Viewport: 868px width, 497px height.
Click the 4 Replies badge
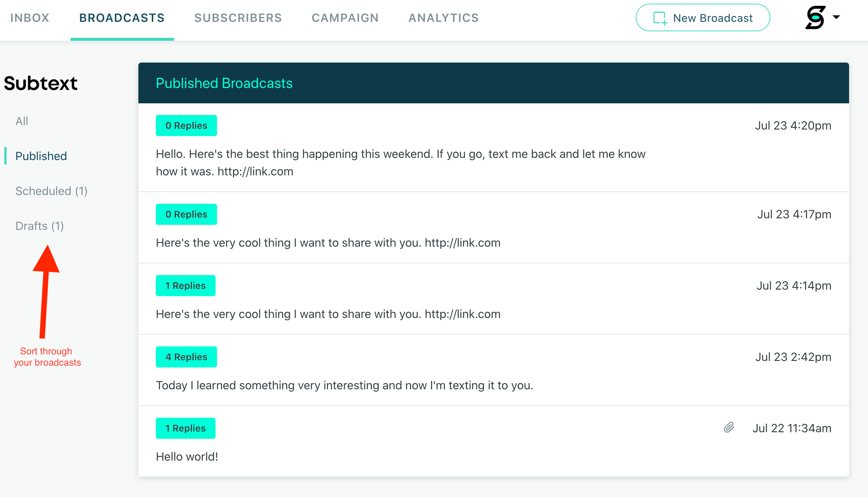[186, 357]
